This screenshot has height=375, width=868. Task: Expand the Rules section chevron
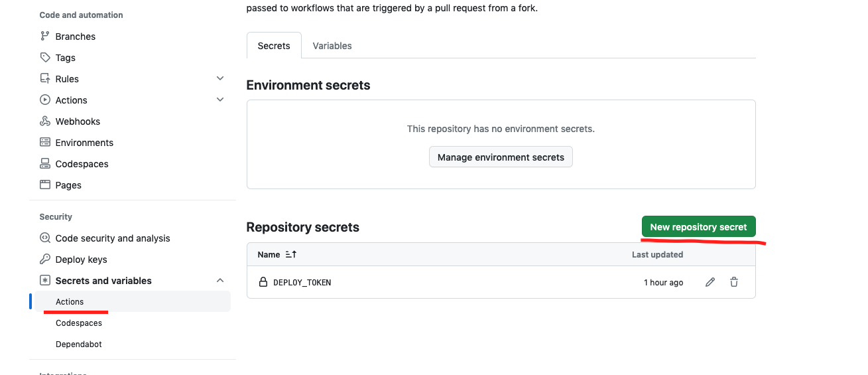[x=220, y=78]
